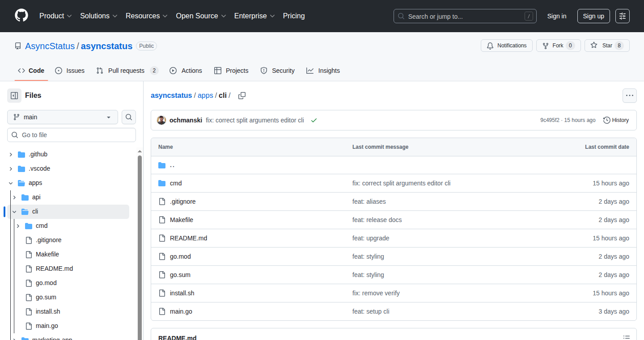The image size is (644, 340).
Task: Open the AsyncStatus organization link
Action: coord(50,46)
